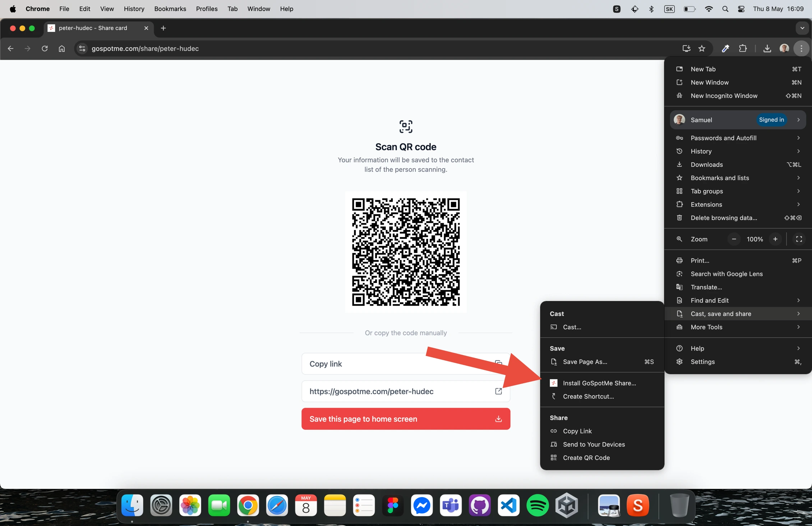Increase zoom with plus button
Viewport: 812px width, 526px height.
pos(775,239)
